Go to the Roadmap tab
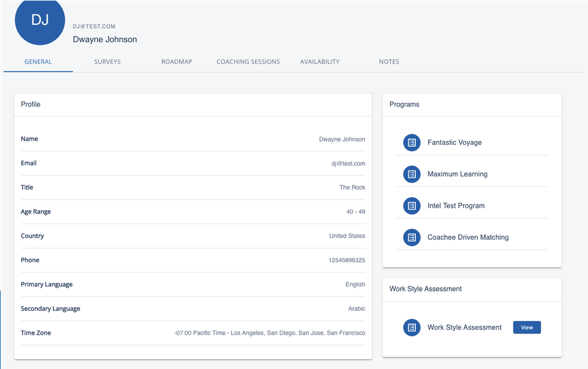Viewport: 588px width, 369px height. coord(177,62)
